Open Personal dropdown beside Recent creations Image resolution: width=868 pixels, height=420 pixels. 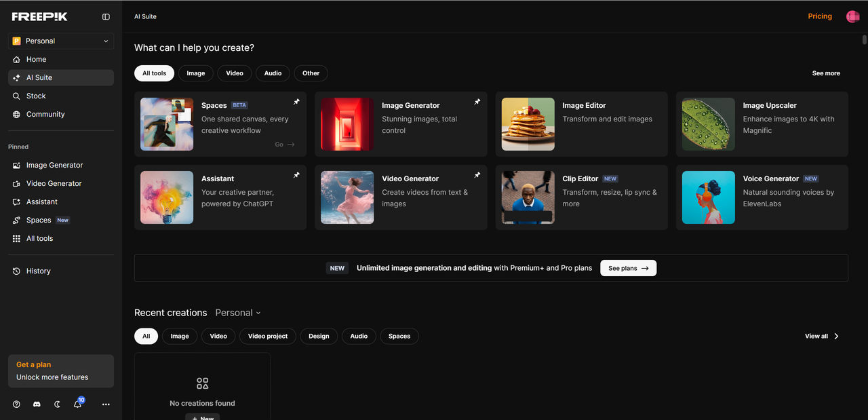tap(238, 313)
